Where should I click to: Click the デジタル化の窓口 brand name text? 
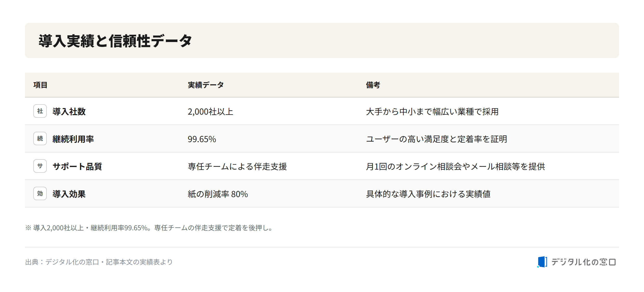coord(583,262)
